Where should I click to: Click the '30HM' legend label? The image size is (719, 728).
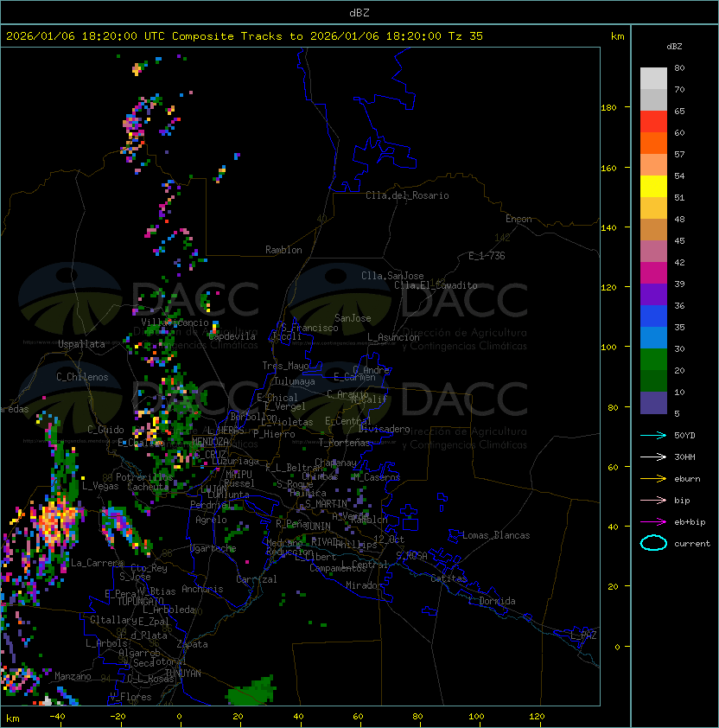[x=684, y=457]
